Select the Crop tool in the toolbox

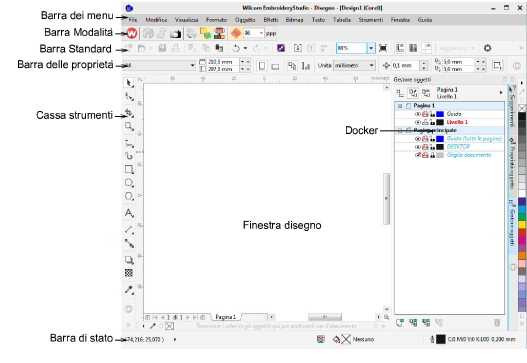coord(129,113)
